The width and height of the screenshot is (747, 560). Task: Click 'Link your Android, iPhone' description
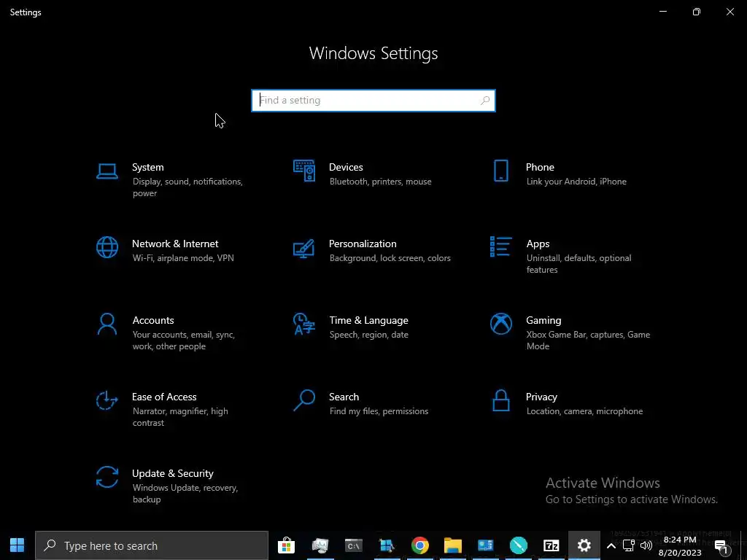click(576, 182)
